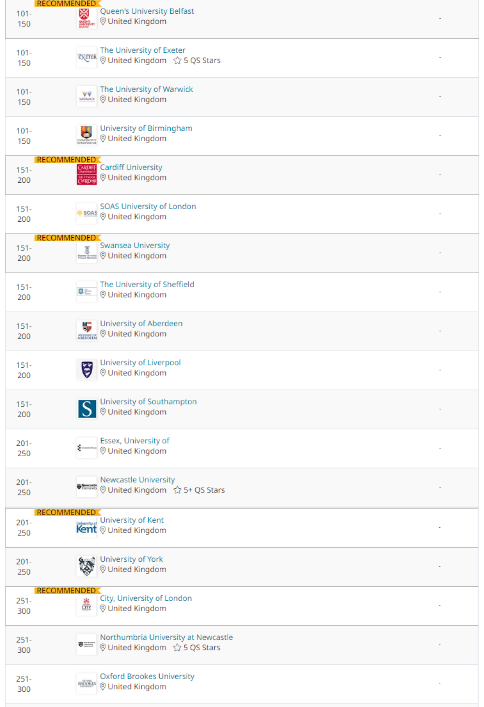Click the University of Kent logo
Image resolution: width=484 pixels, height=707 pixels.
click(87, 527)
